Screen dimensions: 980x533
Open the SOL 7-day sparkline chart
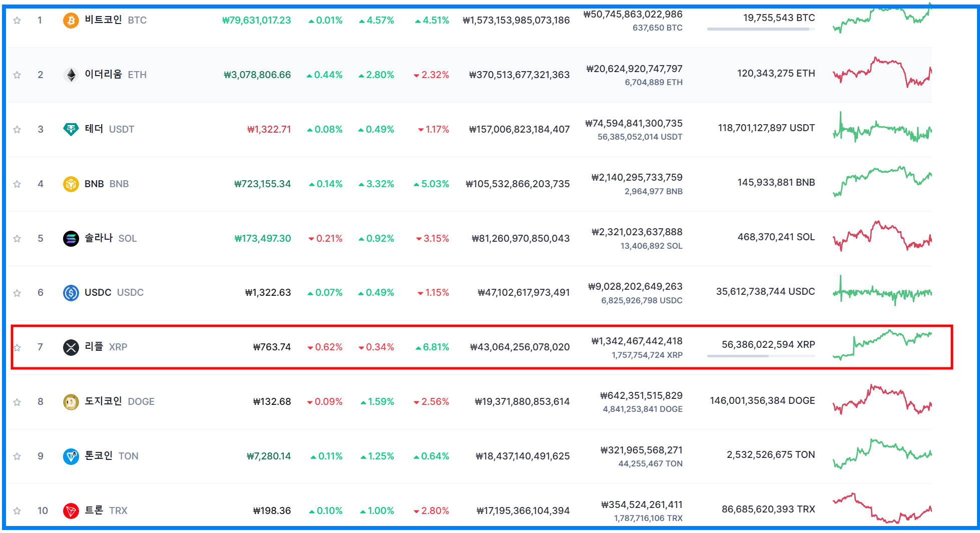tap(882, 236)
